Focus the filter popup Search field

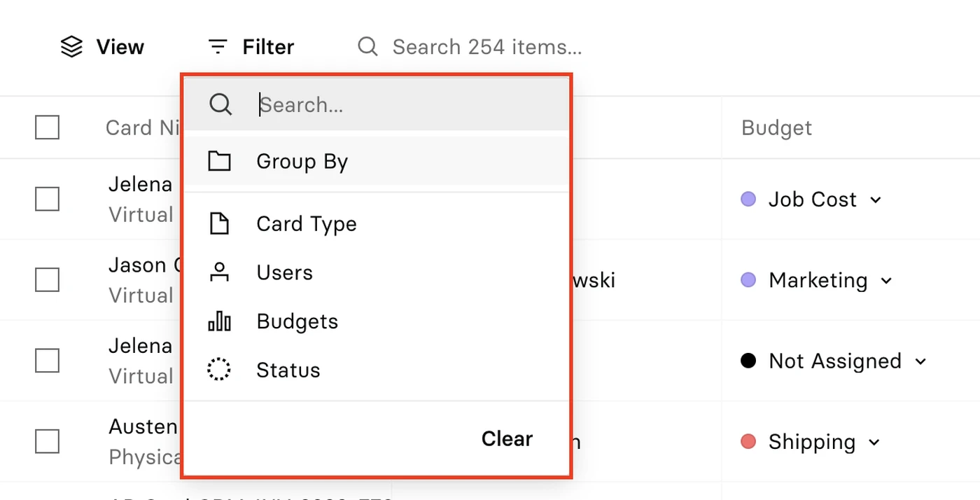[377, 104]
